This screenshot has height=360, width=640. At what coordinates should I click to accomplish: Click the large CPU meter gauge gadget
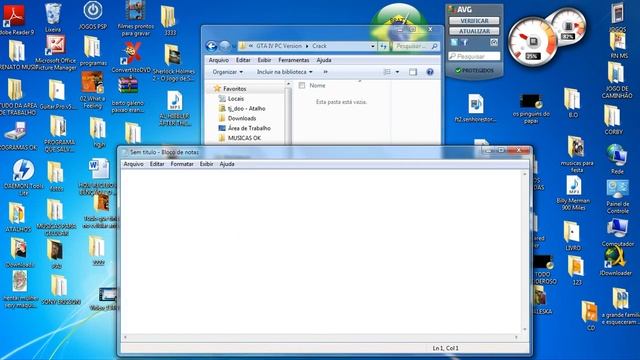click(x=532, y=42)
